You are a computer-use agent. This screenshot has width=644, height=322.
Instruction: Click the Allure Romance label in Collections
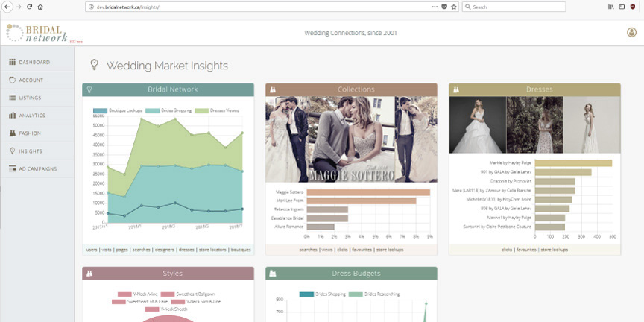tap(289, 227)
